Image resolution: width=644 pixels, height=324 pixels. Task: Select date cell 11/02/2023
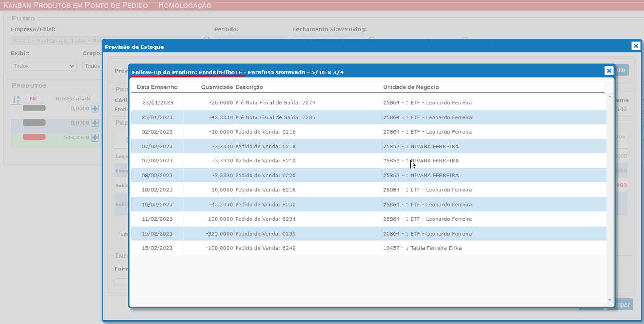157,219
